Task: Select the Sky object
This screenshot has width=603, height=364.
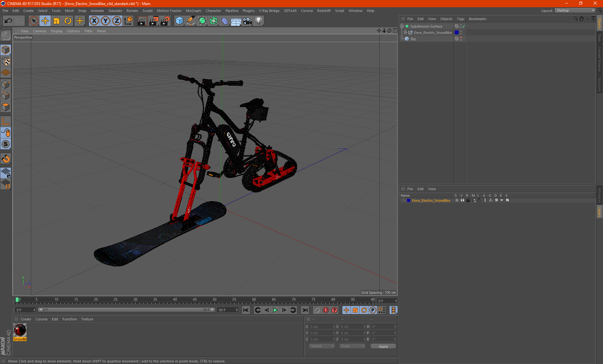Action: (413, 39)
